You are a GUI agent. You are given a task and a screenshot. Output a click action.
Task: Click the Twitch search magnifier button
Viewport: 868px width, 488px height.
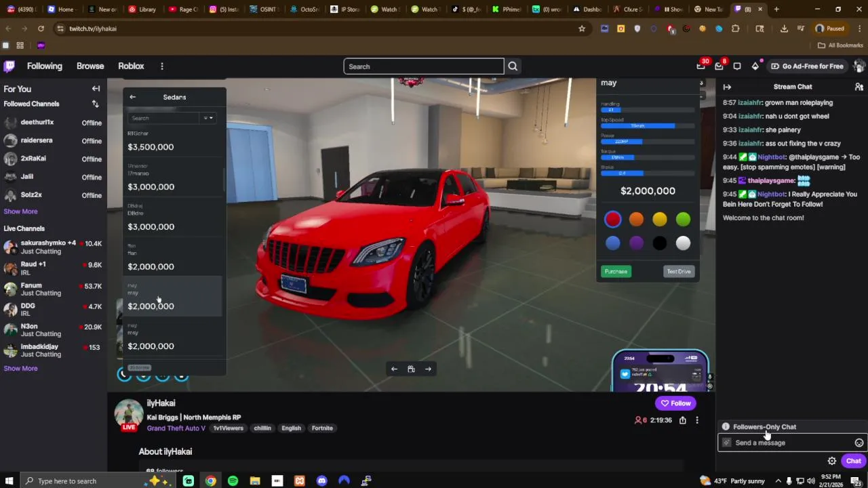[513, 66]
